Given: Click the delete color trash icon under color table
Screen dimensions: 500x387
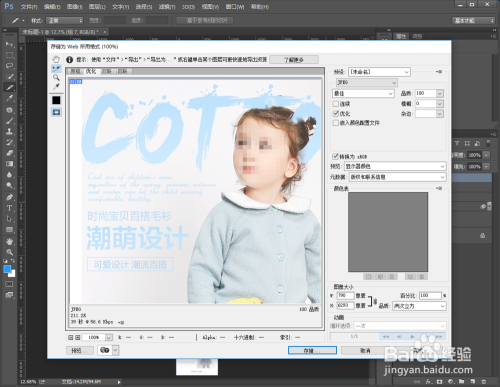Looking at the screenshot, I should tap(422, 277).
